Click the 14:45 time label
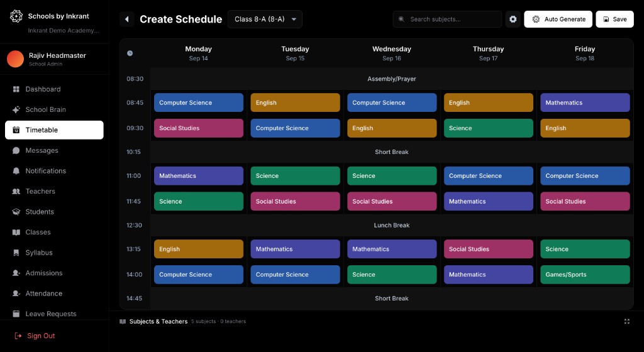This screenshot has width=644, height=352. [x=135, y=298]
